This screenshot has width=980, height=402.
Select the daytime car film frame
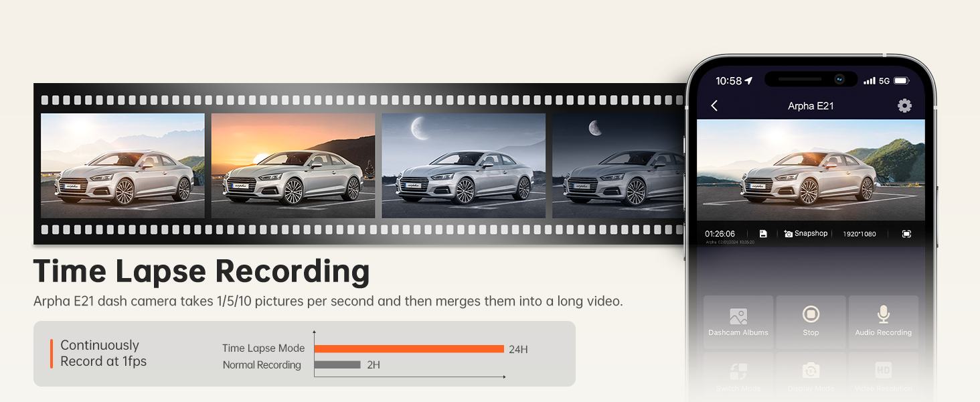tap(122, 165)
